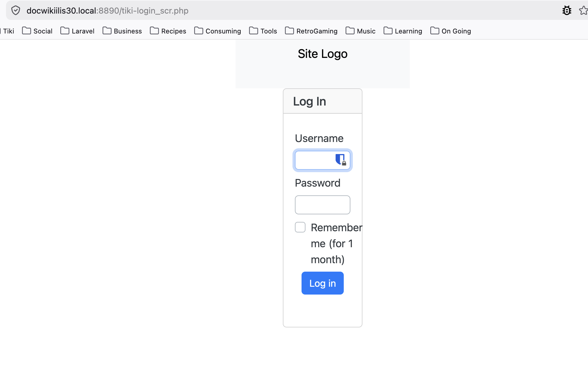Viewport: 588px width, 366px height.
Task: Click password manager icon in Username field
Action: pyautogui.click(x=341, y=159)
